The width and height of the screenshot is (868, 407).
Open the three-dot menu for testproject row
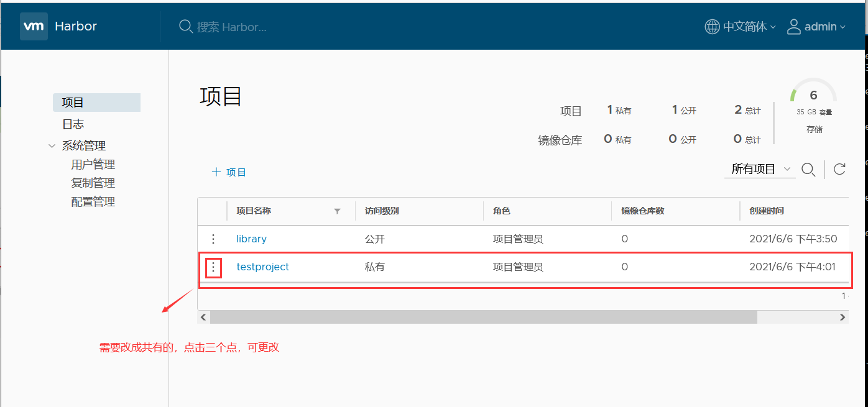tap(213, 267)
